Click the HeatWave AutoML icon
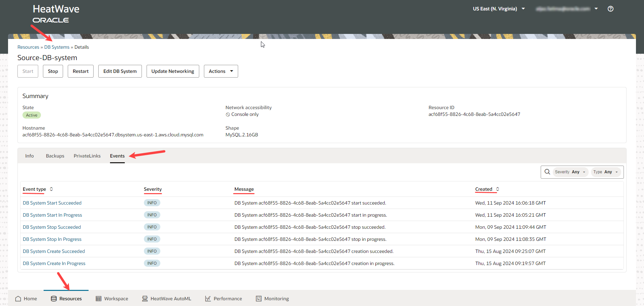This screenshot has height=306, width=644. coord(145,299)
